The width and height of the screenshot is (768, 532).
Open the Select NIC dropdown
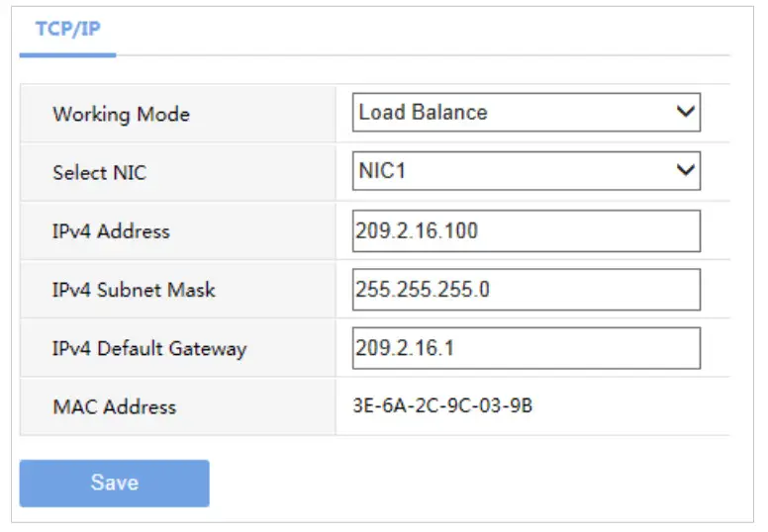tap(526, 171)
